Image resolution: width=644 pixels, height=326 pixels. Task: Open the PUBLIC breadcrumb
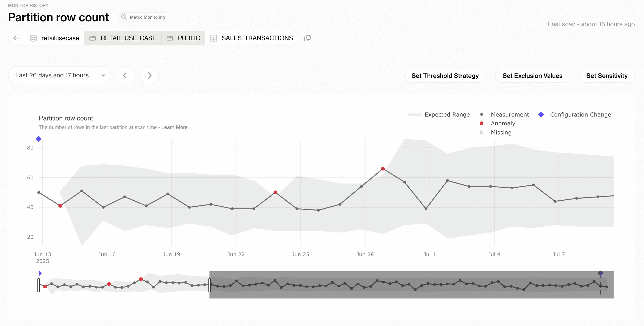pyautogui.click(x=183, y=38)
